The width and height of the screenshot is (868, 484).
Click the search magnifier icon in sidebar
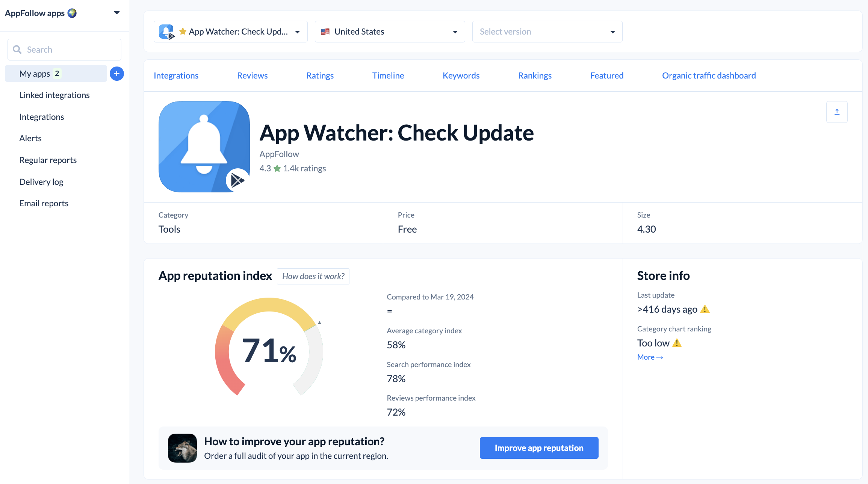(x=17, y=49)
